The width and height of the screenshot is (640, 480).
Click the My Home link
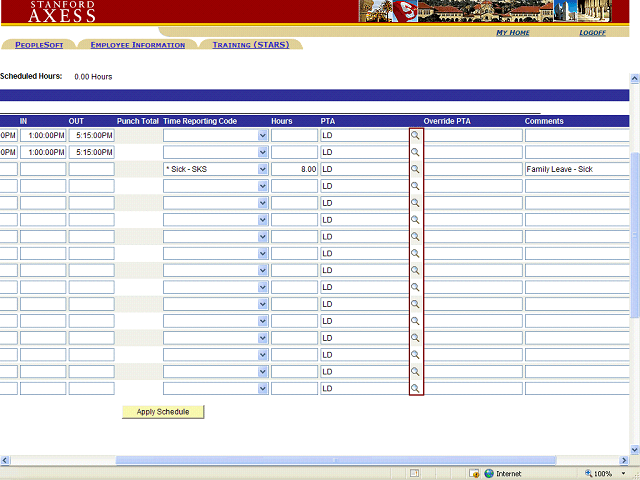click(x=513, y=33)
